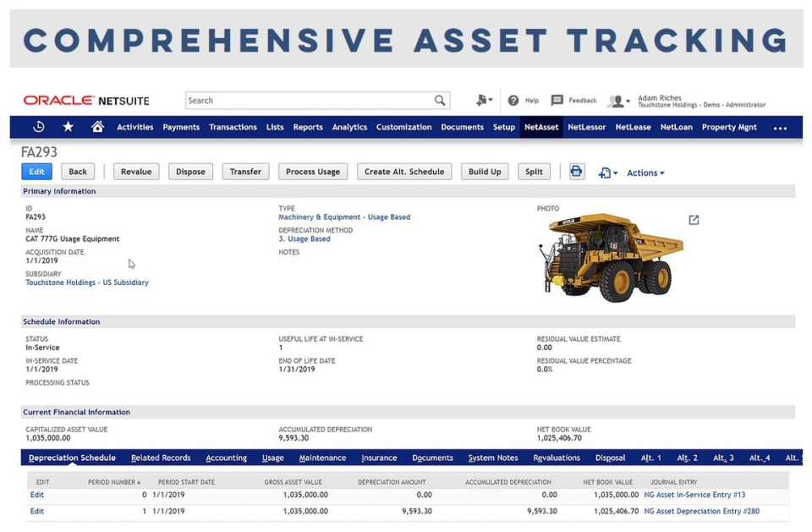Open the Payments menu

coord(181,127)
